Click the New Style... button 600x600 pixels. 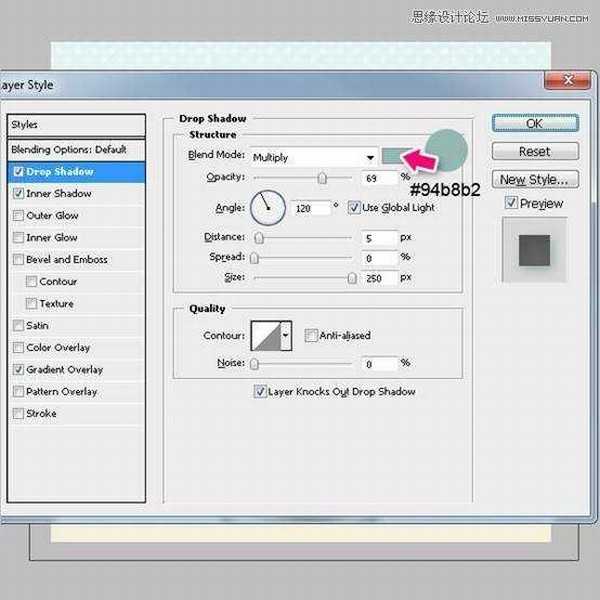point(534,180)
